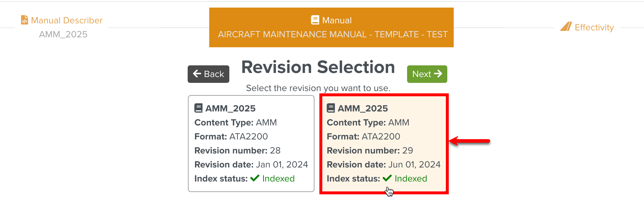Click AMM_2025 text under Manual Describer
Screen dimensions: 644x220
click(63, 34)
